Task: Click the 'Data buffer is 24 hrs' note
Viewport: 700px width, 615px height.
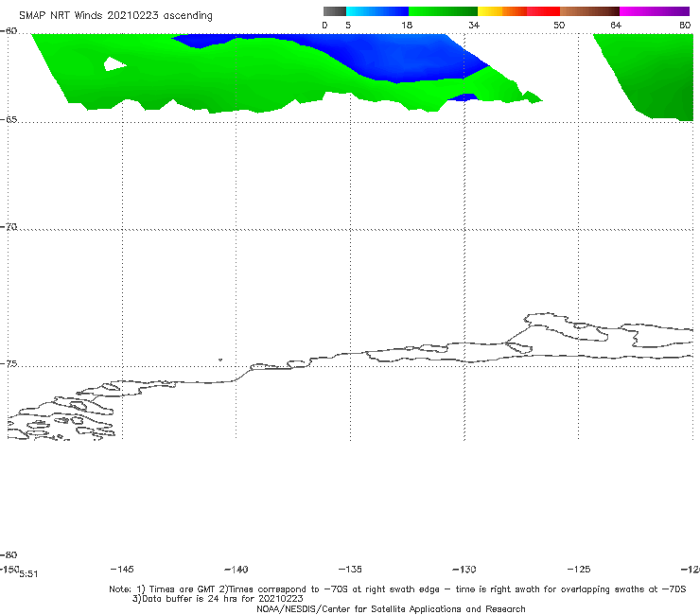Action: coord(218,599)
